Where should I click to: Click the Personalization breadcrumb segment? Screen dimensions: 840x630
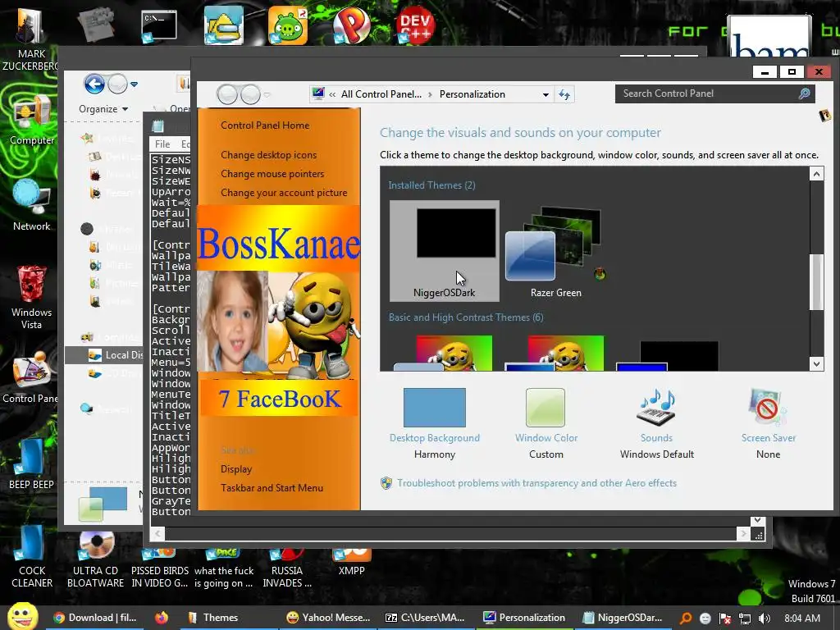tap(472, 94)
